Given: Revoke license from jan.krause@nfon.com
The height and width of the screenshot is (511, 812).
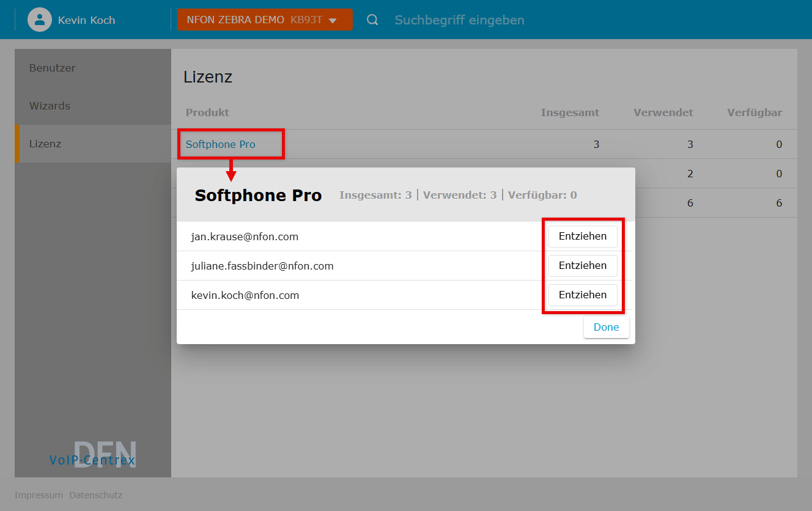Looking at the screenshot, I should pos(582,236).
